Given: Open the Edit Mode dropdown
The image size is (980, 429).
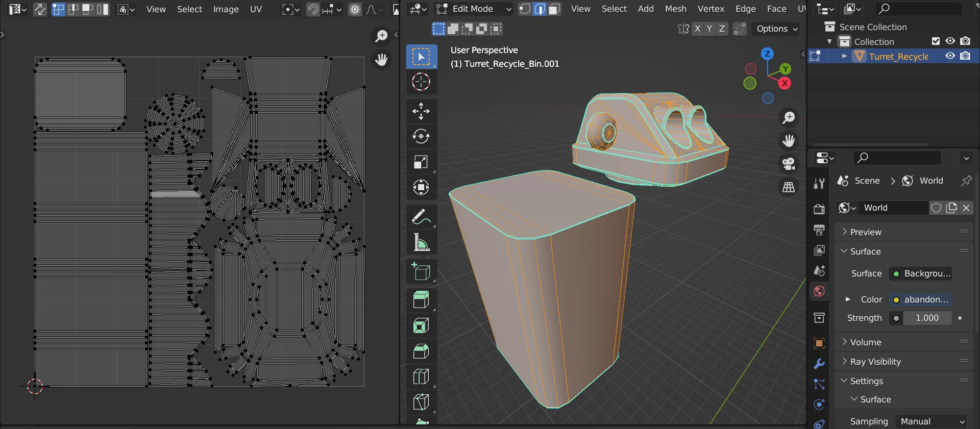Looking at the screenshot, I should coord(473,9).
